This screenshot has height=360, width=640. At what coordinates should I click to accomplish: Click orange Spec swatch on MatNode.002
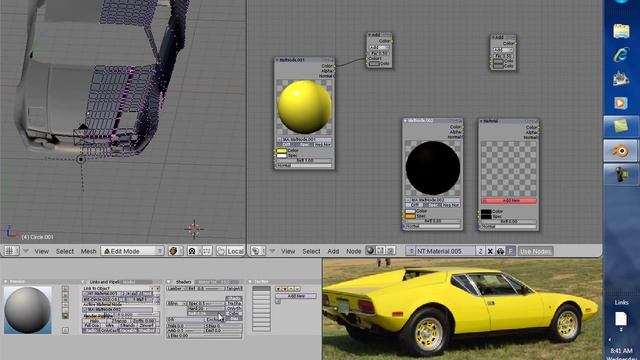coord(410,216)
